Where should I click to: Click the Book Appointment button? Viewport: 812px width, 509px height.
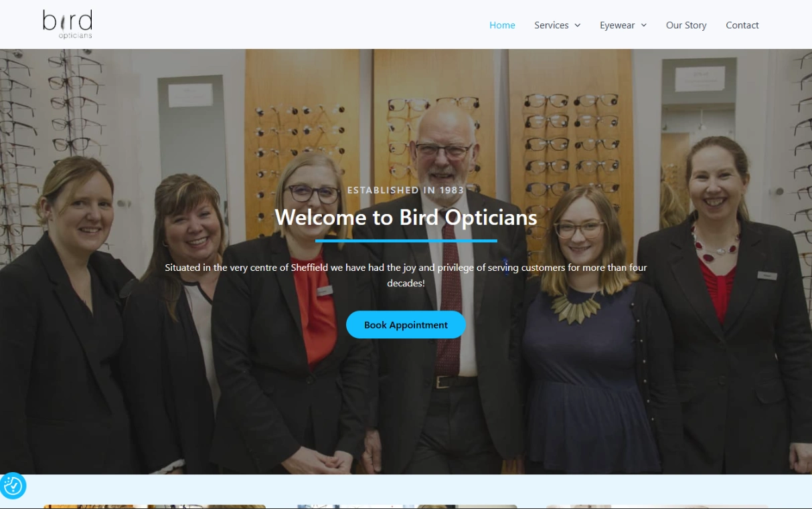coord(406,324)
